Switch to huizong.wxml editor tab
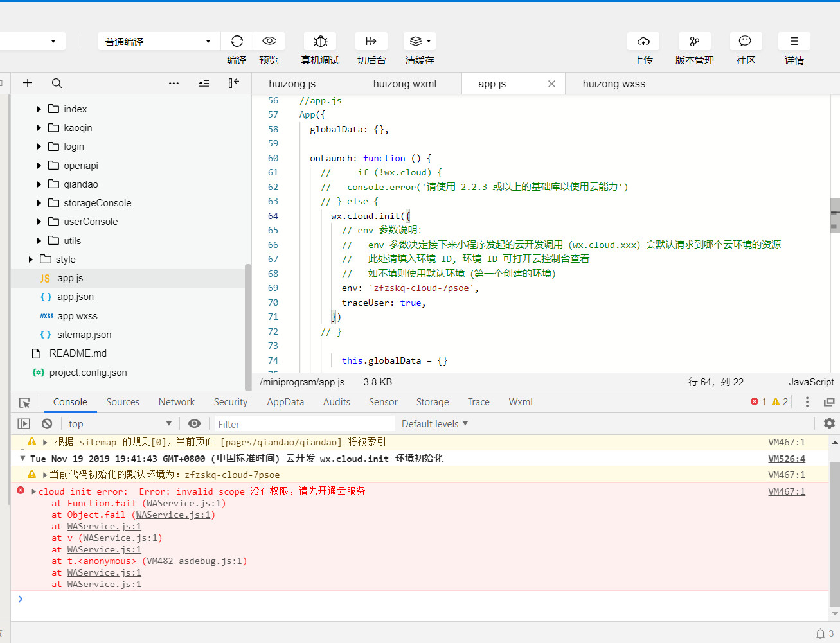This screenshot has width=840, height=643. tap(404, 84)
